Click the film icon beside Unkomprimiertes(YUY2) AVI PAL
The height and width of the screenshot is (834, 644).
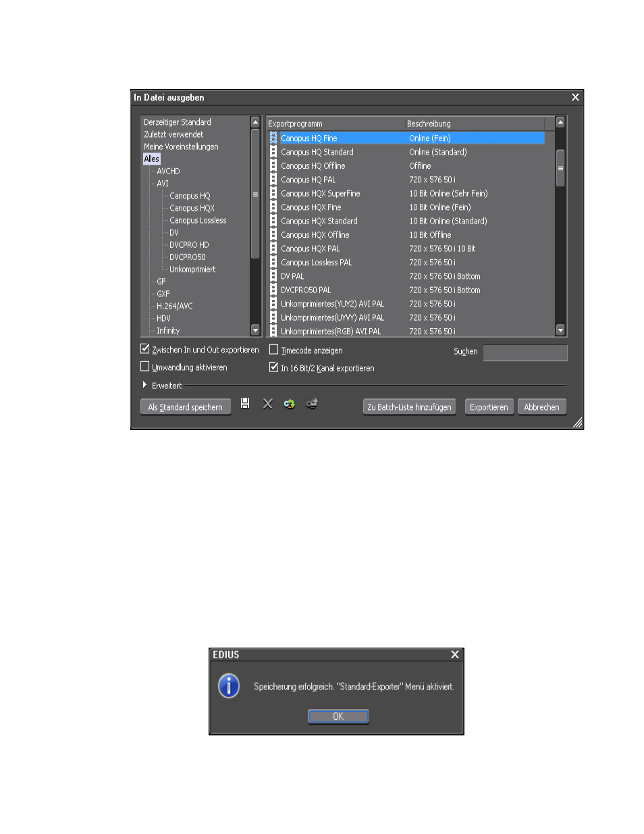point(273,304)
